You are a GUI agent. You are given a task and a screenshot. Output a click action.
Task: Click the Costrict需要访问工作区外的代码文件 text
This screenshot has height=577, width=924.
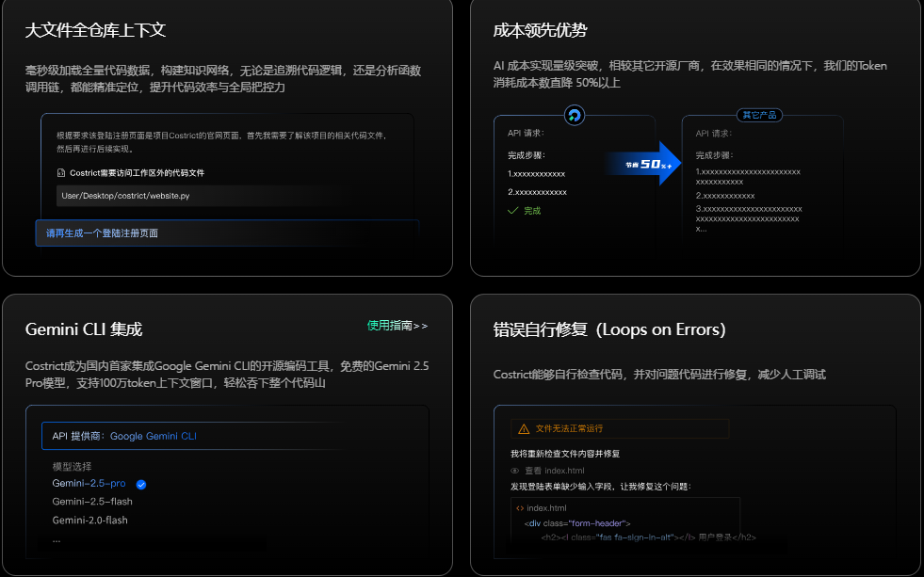[x=137, y=173]
